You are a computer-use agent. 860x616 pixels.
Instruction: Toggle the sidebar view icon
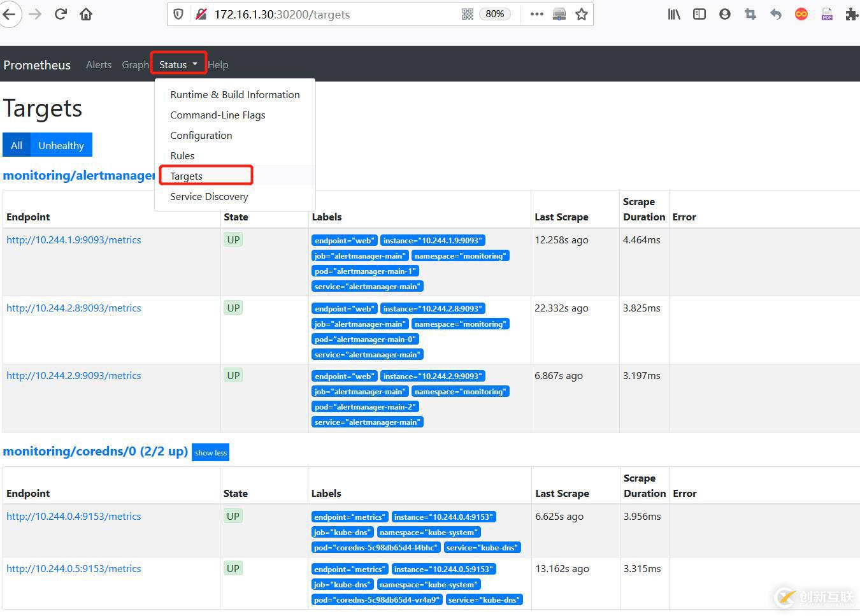(x=699, y=14)
